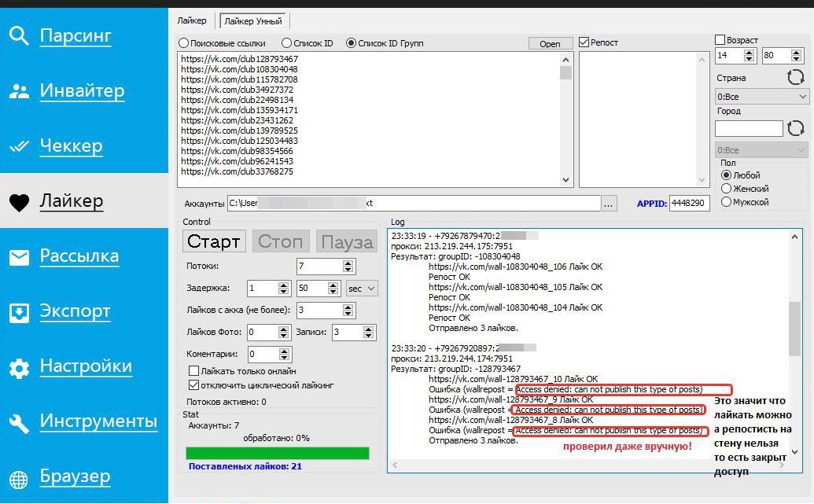Click the double-check icon for Чеккер
Screen dimensions: 814x504
click(19, 146)
